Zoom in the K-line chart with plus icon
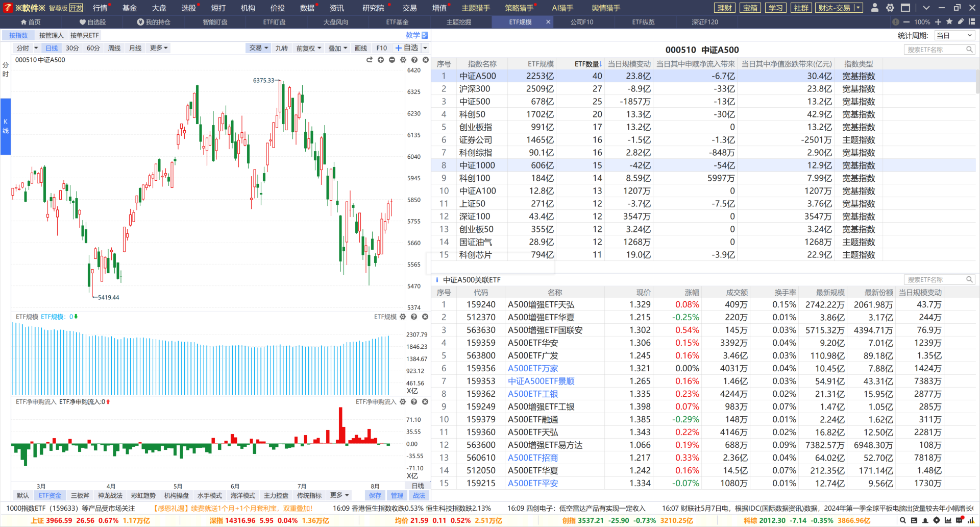This screenshot has height=527, width=980. tap(381, 60)
